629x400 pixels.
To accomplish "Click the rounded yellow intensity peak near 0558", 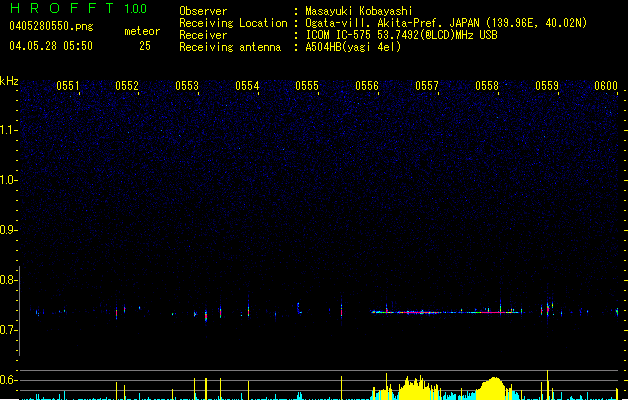I will pos(494,388).
